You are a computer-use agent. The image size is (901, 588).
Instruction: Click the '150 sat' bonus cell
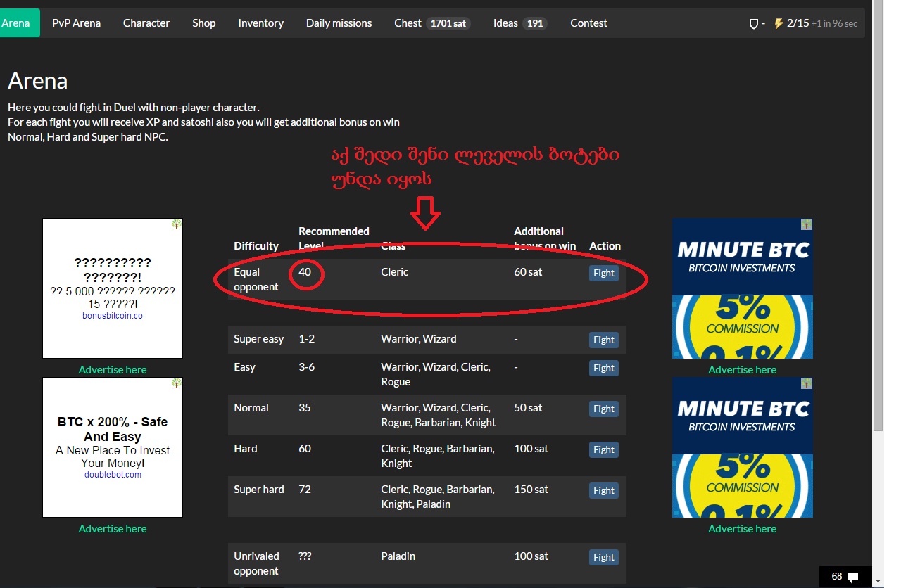click(531, 490)
